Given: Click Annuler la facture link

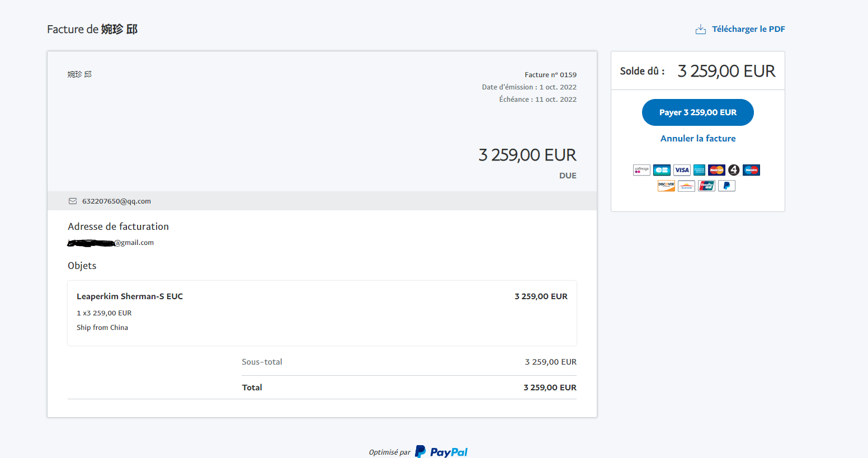Looking at the screenshot, I should point(698,138).
